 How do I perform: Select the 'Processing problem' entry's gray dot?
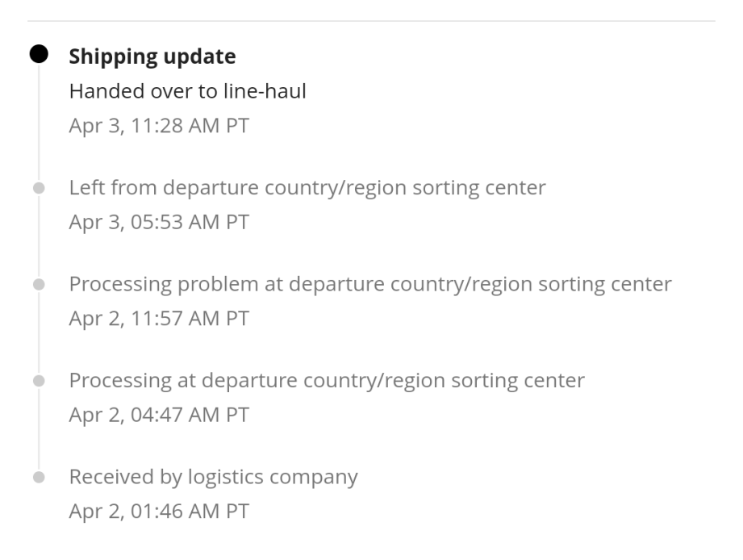point(38,285)
